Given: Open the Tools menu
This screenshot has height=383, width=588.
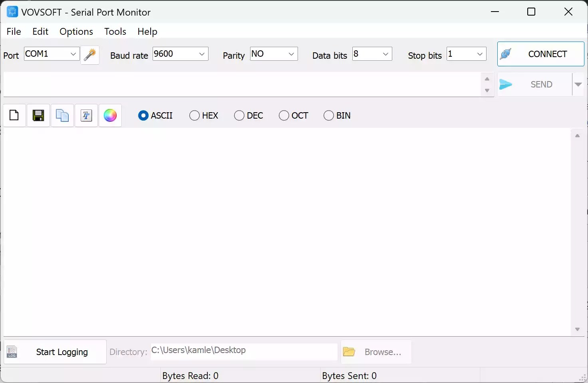Looking at the screenshot, I should coord(115,32).
